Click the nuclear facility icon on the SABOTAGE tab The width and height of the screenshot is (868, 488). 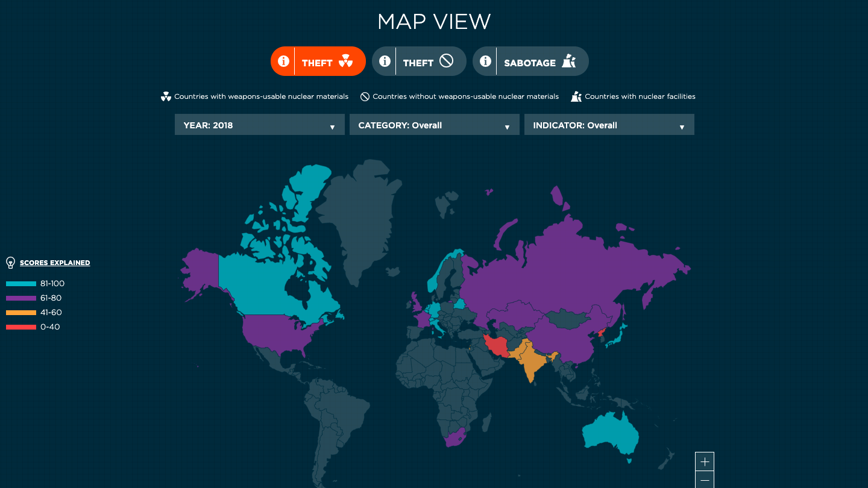(x=568, y=61)
